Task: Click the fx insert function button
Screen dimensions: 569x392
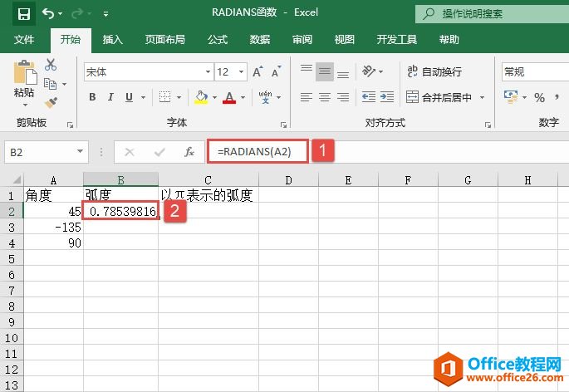Action: pyautogui.click(x=189, y=152)
